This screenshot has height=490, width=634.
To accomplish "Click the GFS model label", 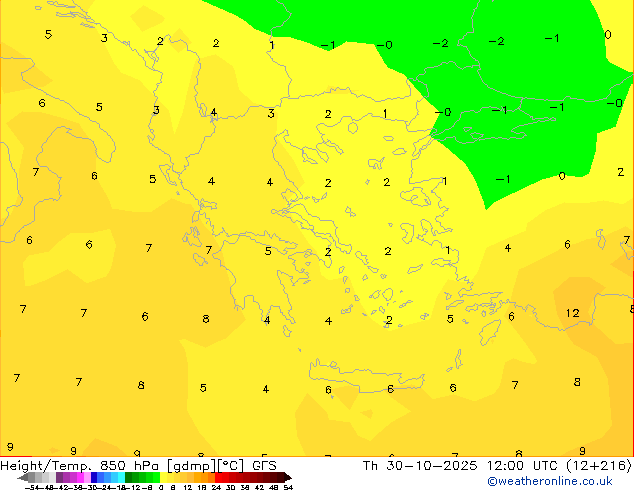I will coord(264,466).
